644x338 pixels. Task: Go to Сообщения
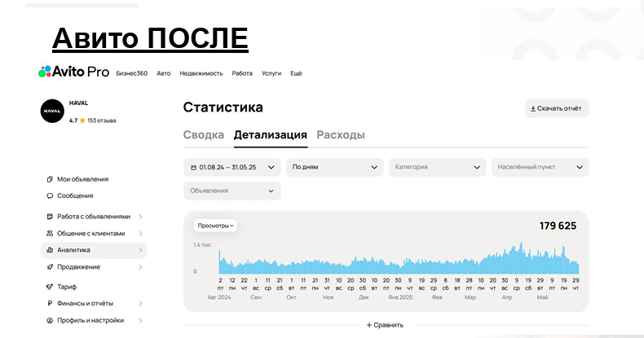click(75, 195)
